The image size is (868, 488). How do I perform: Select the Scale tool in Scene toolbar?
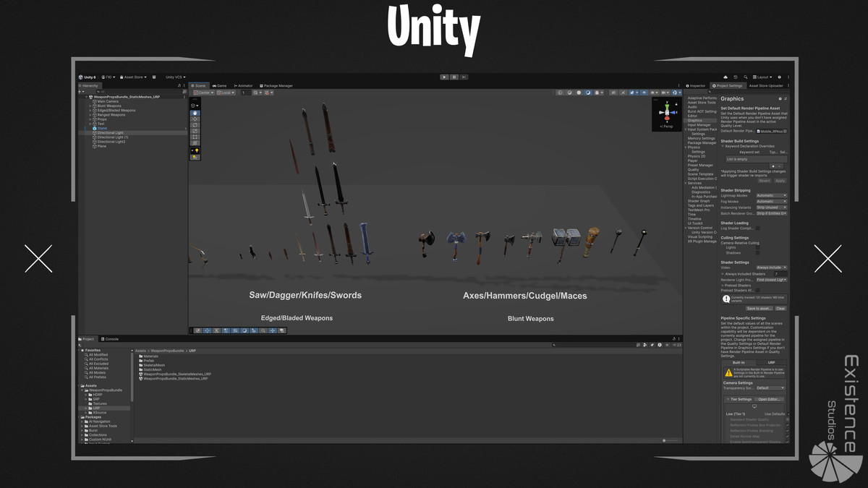point(195,131)
